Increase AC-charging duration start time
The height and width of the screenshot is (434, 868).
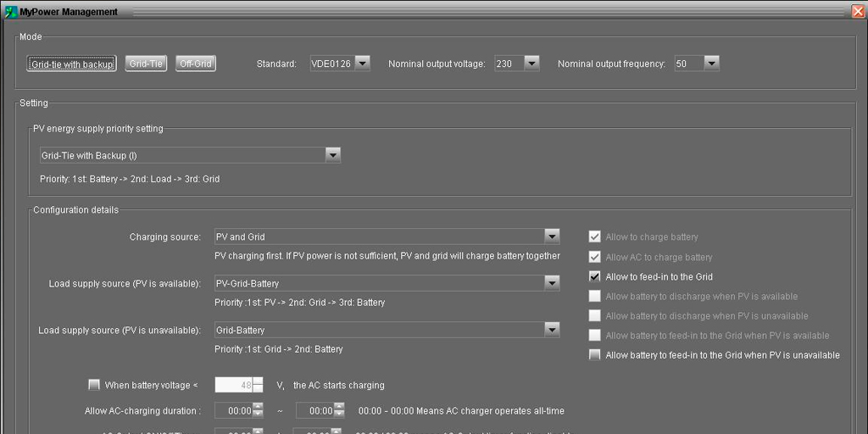click(258, 407)
